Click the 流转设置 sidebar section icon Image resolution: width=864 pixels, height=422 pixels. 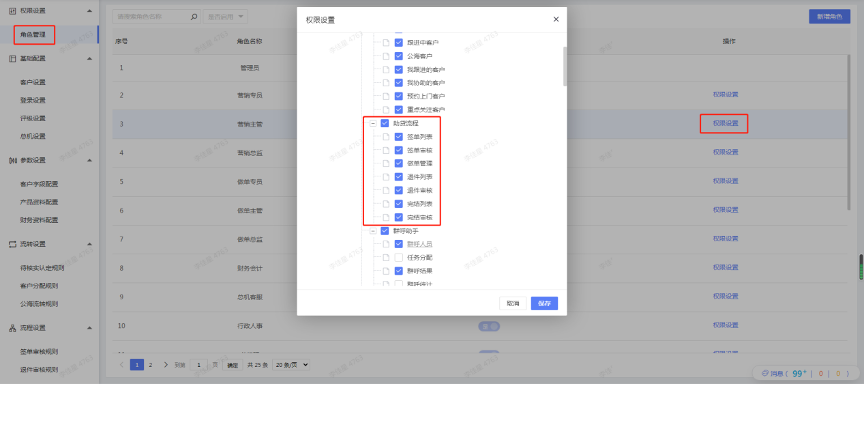coord(13,244)
